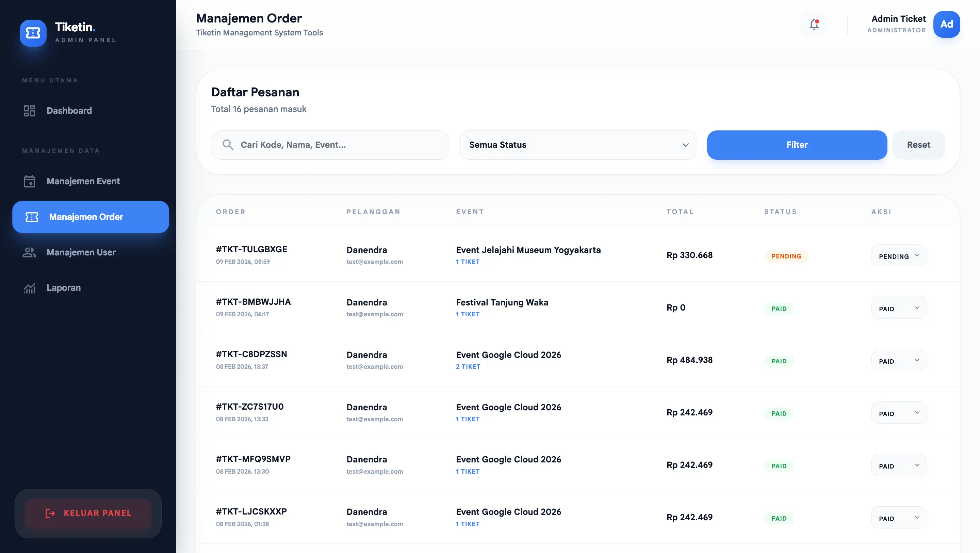
Task: Click the Reset button
Action: 918,145
